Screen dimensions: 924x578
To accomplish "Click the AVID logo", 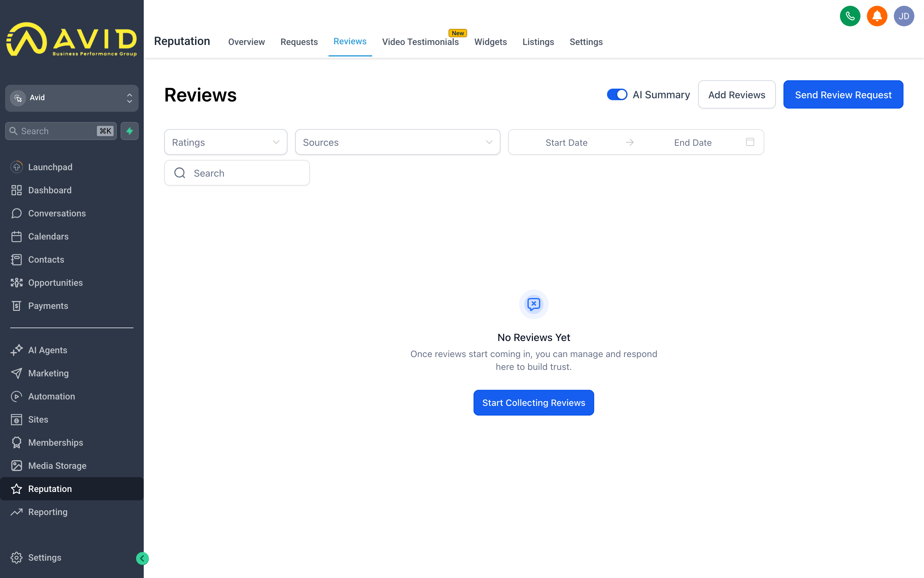I will tap(72, 39).
